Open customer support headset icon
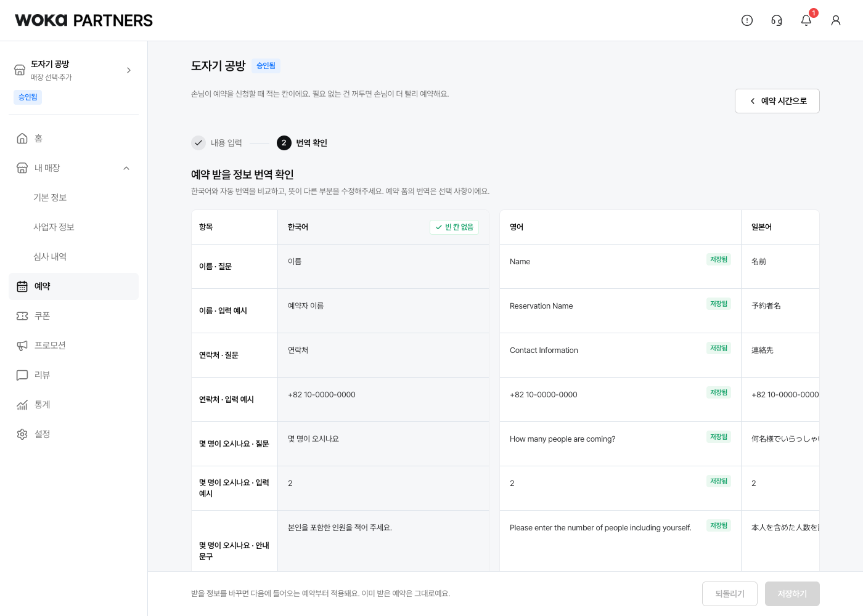 (x=777, y=20)
